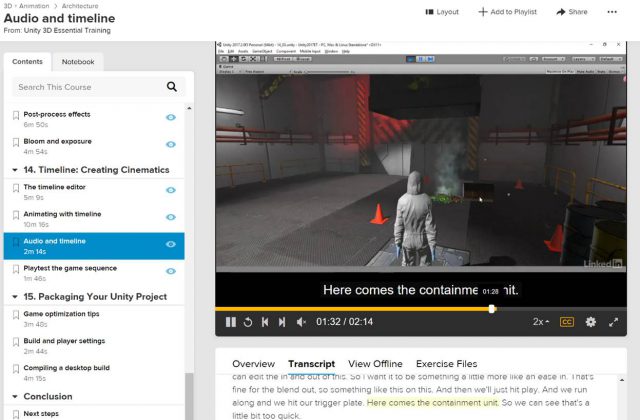Open Compiling a desktop build lesson
The height and width of the screenshot is (420, 640).
click(67, 368)
